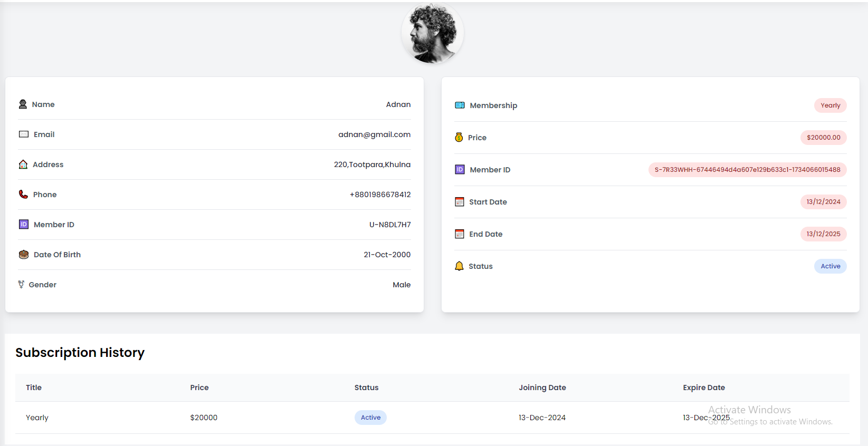Click the cake icon beside Date Of Birth

[x=24, y=255]
